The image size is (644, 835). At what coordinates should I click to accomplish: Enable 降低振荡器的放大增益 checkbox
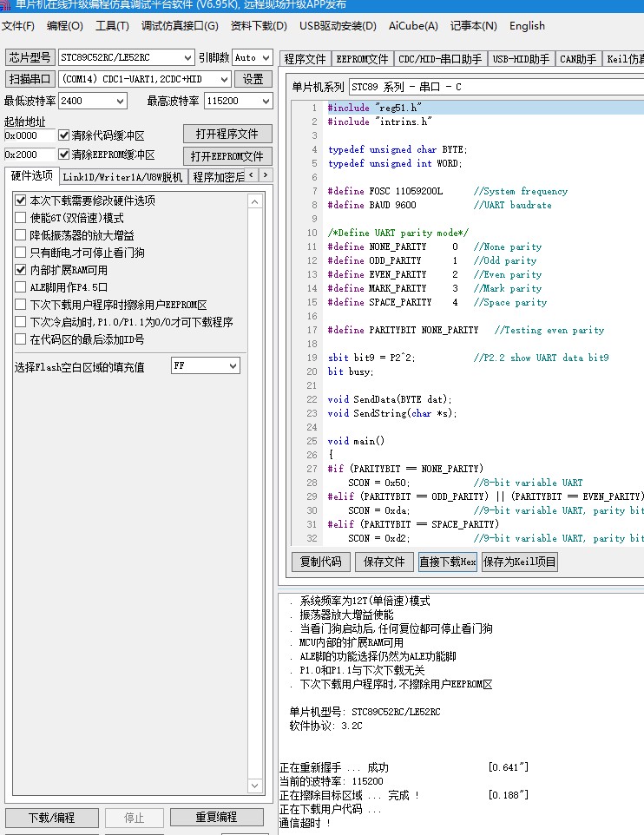point(21,235)
